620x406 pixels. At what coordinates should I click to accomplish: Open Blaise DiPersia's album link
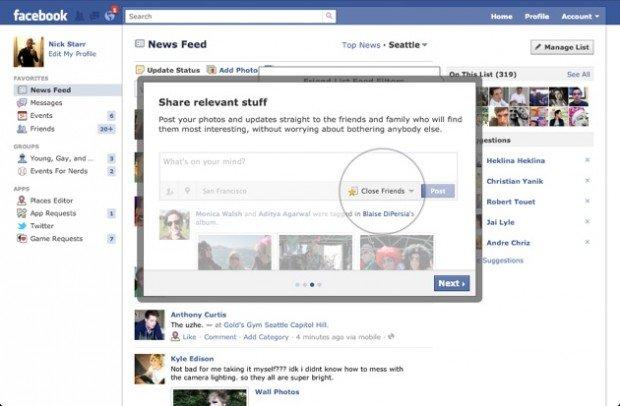pos(388,214)
